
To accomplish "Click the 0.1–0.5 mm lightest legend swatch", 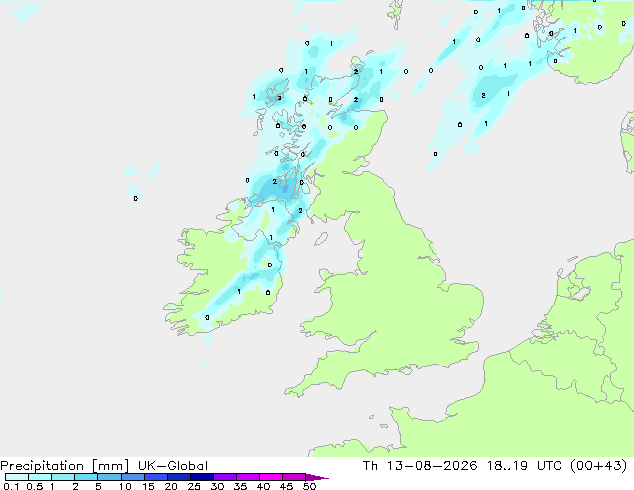I will click(17, 477).
